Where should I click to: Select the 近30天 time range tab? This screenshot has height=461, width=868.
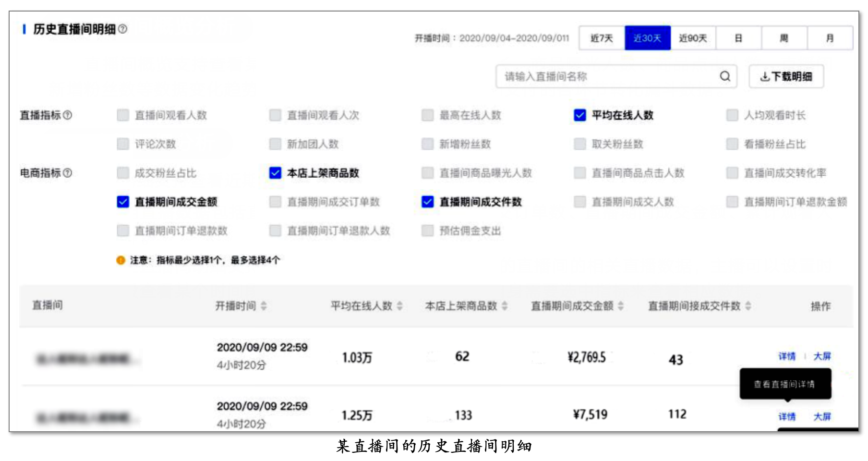[x=648, y=38]
